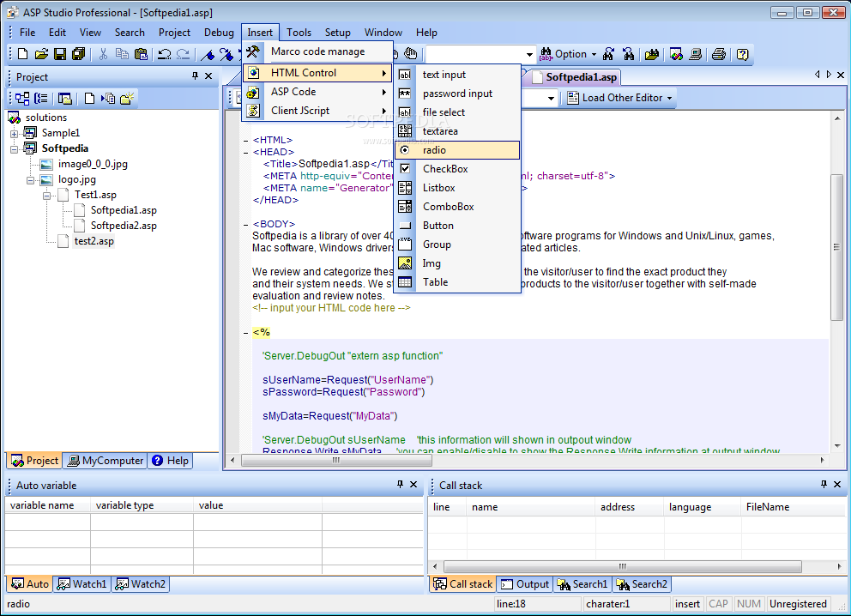
Task: Insert a ComboBox control
Action: 457,207
